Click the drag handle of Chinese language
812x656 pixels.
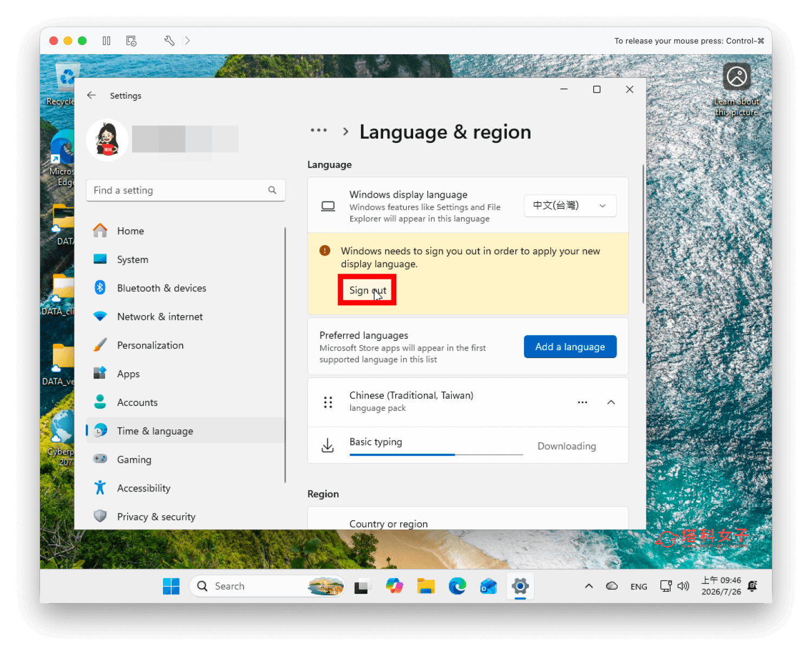coord(328,402)
